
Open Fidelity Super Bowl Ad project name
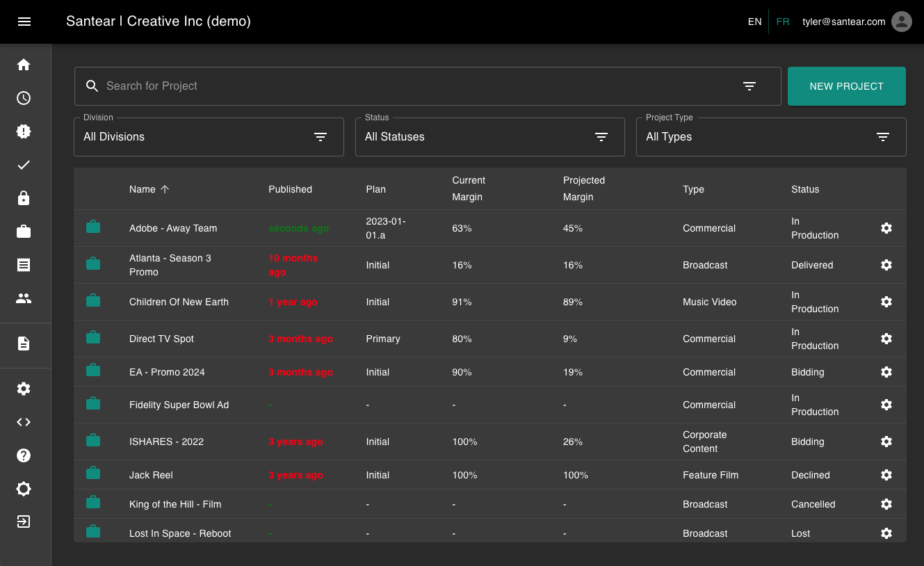pos(179,405)
